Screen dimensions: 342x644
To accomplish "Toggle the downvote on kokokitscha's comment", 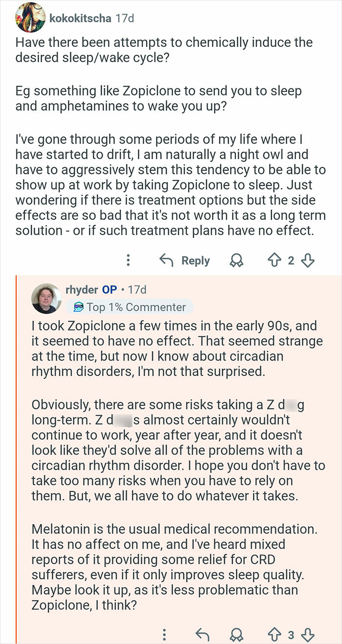I will point(309,260).
